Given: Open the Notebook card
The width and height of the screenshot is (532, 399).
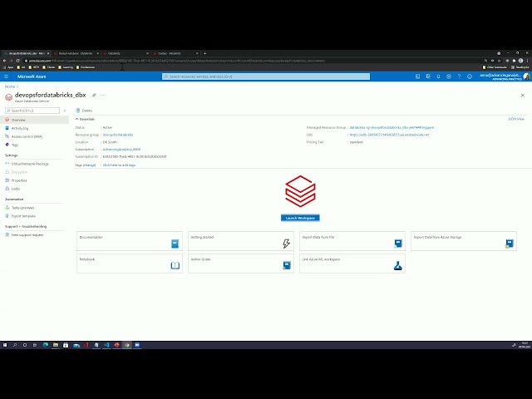Looking at the screenshot, I should click(x=130, y=264).
